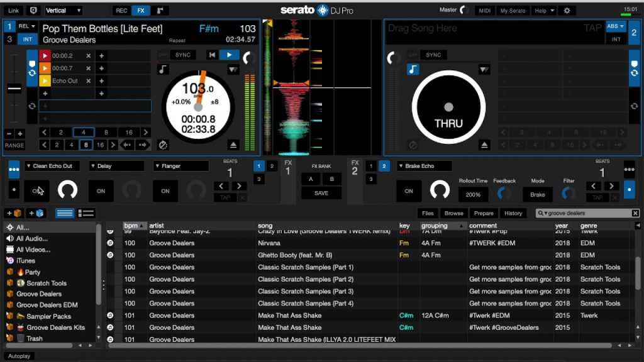Switch to the History tab
Image resolution: width=644 pixels, height=362 pixels.
pyautogui.click(x=513, y=213)
